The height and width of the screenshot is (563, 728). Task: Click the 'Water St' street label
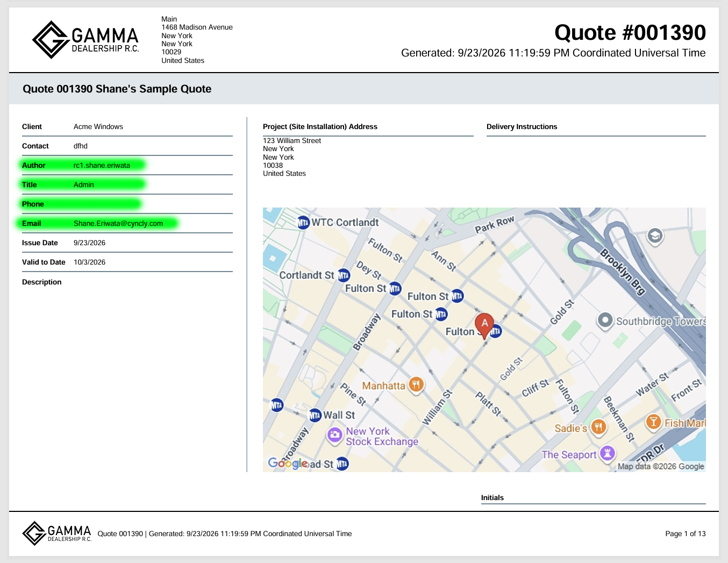(x=653, y=384)
